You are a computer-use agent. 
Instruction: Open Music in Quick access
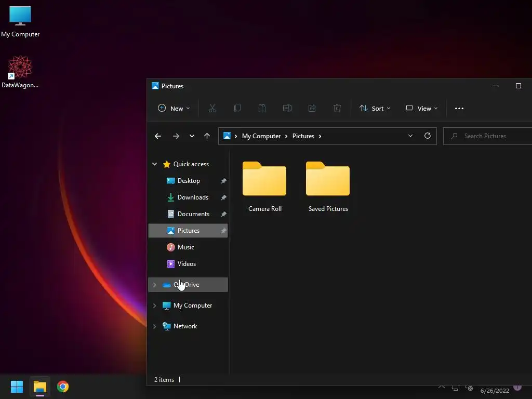pyautogui.click(x=185, y=247)
